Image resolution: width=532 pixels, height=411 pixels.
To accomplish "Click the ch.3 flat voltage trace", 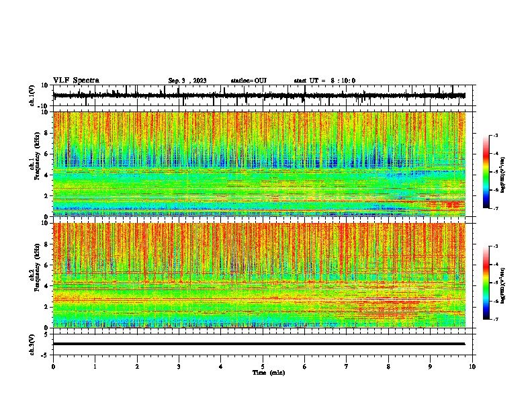I will coord(259,344).
